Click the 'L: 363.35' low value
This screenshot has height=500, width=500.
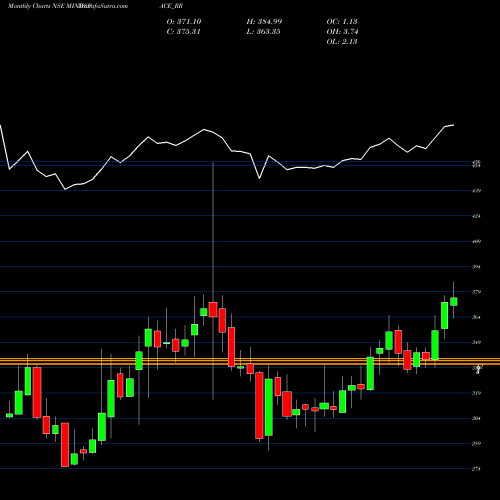pos(263,32)
